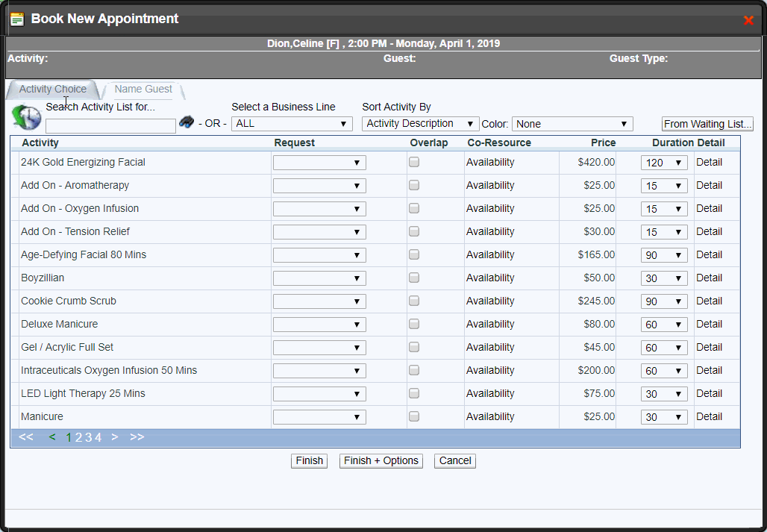This screenshot has height=532, width=767.
Task: Click the Price column header
Action: click(603, 143)
